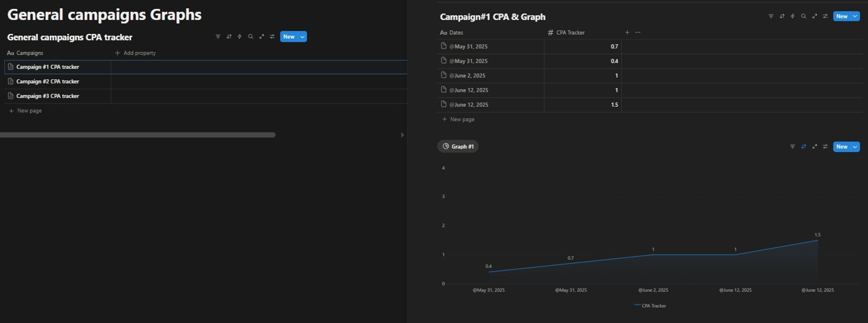The image size is (868, 323).
Task: Click the CPA value cell for June 2, 2025
Action: [x=583, y=76]
